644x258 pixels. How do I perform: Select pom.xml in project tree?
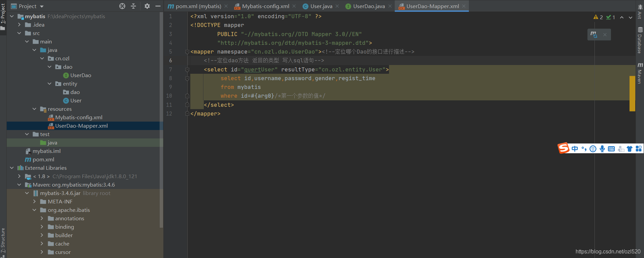pos(40,159)
